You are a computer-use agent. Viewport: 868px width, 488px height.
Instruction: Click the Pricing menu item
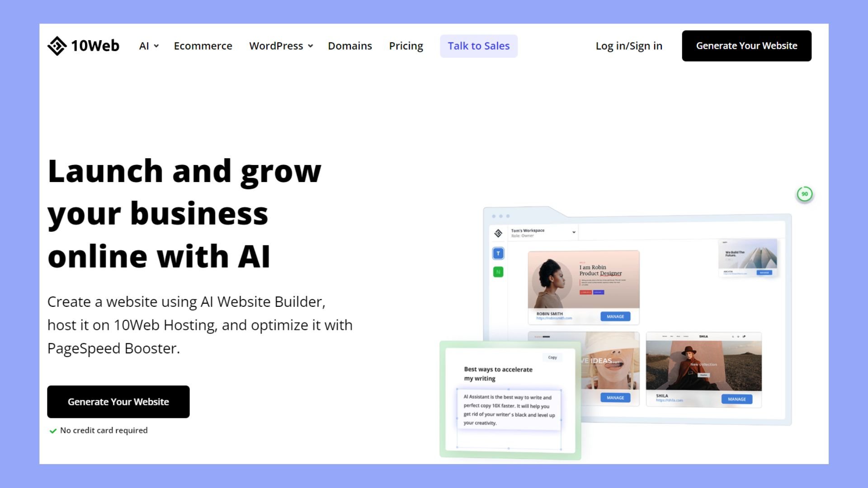pos(406,45)
